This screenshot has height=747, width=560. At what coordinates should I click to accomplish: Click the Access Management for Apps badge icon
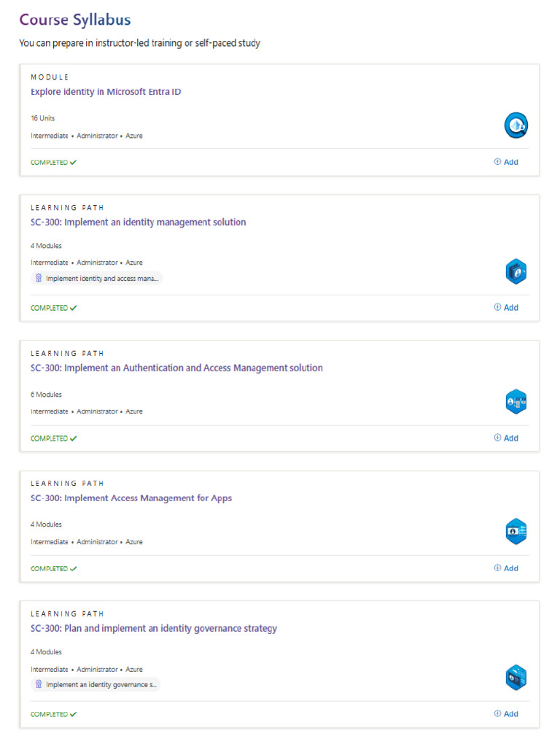click(516, 532)
